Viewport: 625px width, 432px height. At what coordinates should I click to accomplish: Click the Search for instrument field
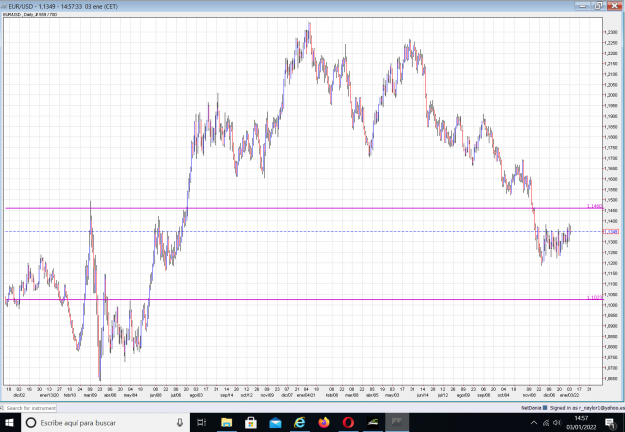(29, 408)
